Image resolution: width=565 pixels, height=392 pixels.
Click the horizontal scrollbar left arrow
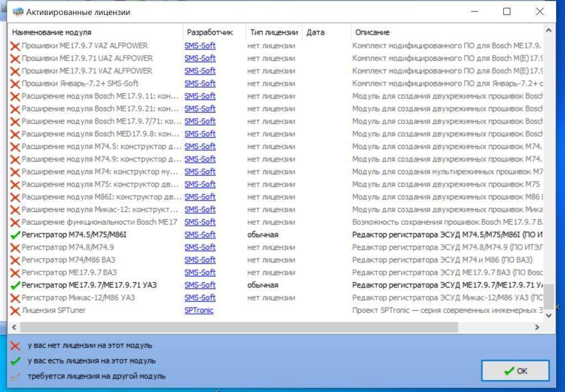tap(14, 327)
